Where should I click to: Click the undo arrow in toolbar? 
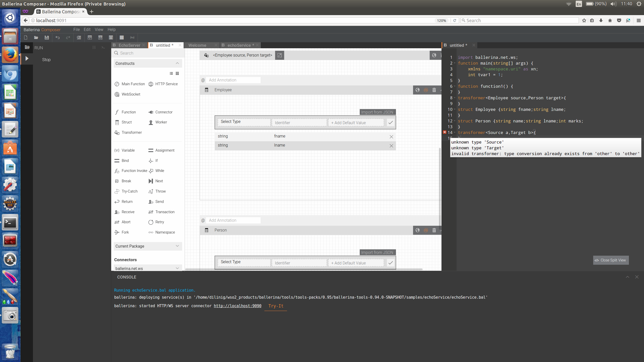tap(58, 37)
